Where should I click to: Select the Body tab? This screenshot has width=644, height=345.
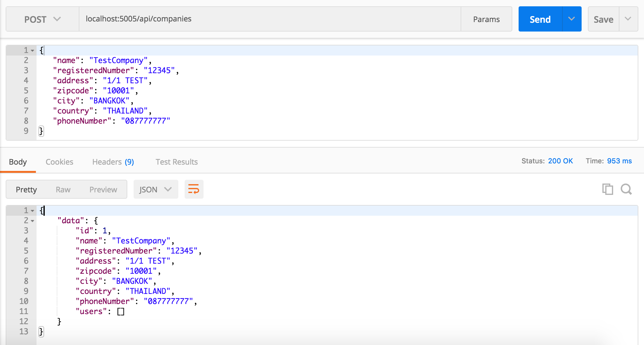(18, 162)
